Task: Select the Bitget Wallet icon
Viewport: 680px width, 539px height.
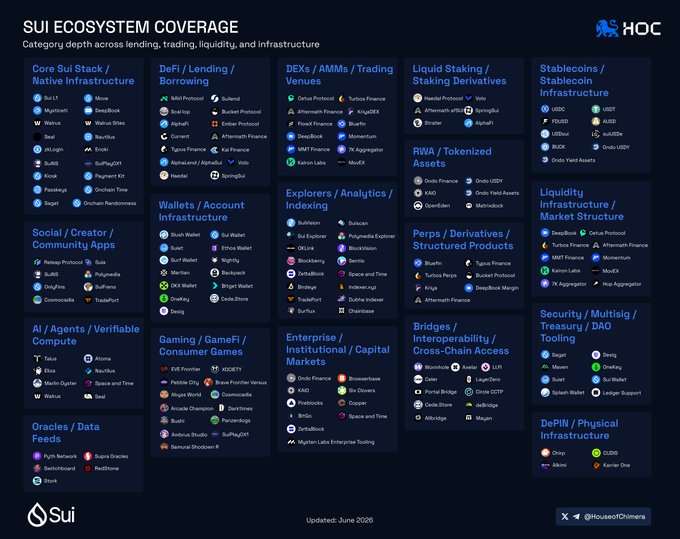Action: [215, 286]
